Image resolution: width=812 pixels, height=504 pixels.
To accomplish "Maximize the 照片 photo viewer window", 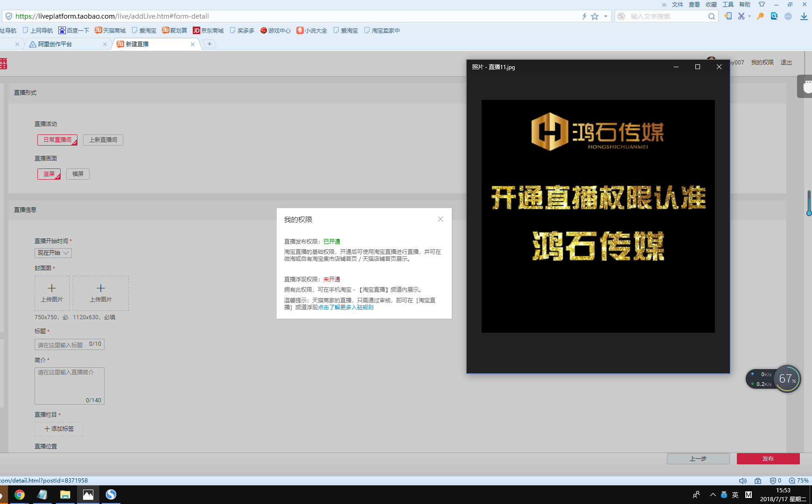I will pos(698,67).
